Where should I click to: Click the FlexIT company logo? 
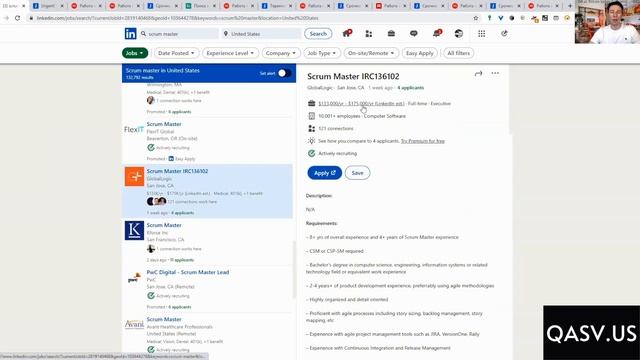pyautogui.click(x=134, y=129)
